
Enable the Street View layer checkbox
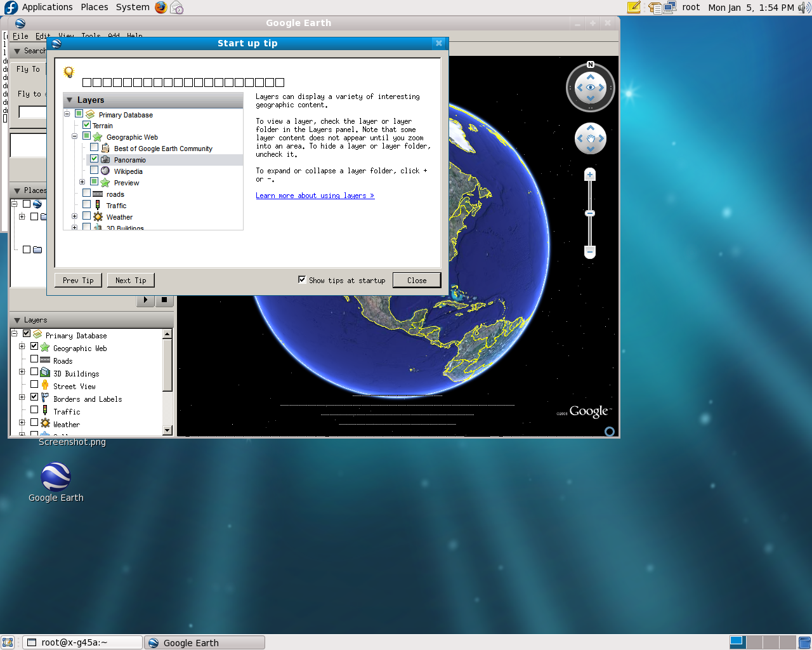pyautogui.click(x=34, y=385)
